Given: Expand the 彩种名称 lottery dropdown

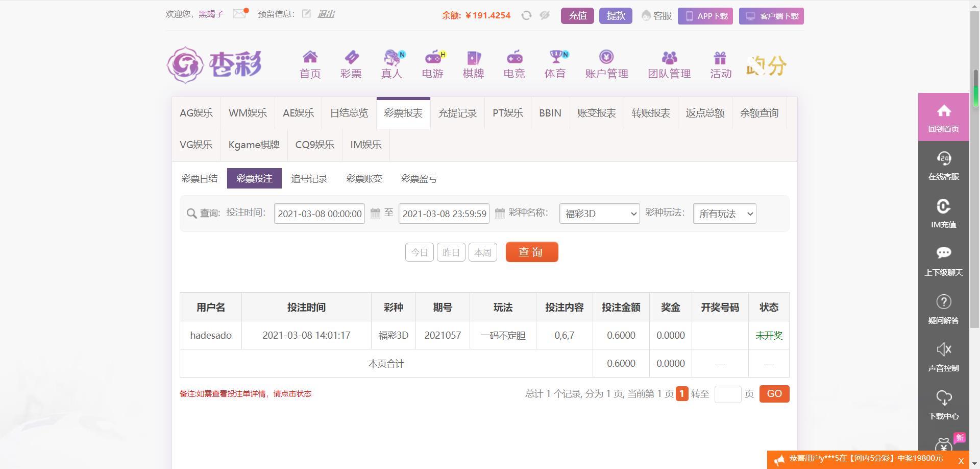Looking at the screenshot, I should pos(599,214).
